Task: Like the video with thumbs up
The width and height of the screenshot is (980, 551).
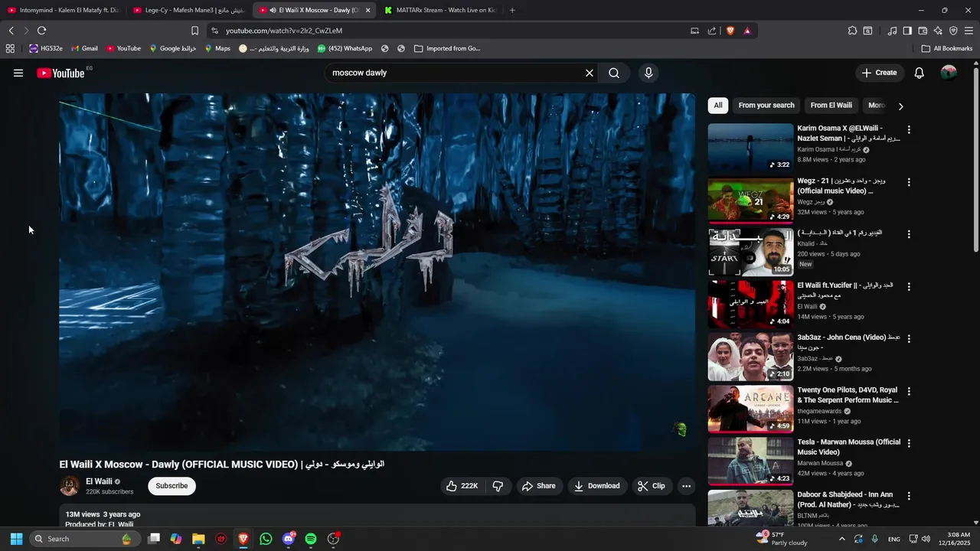Action: (462, 486)
